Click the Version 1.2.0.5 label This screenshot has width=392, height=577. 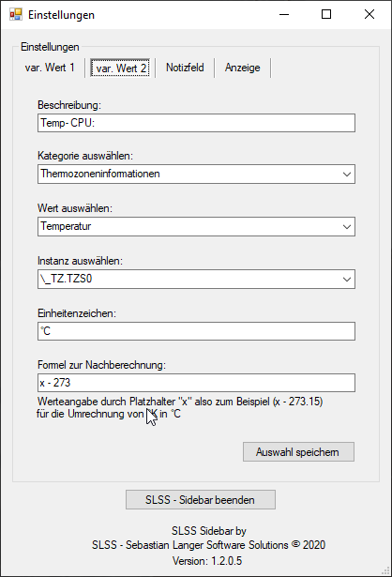tap(207, 561)
